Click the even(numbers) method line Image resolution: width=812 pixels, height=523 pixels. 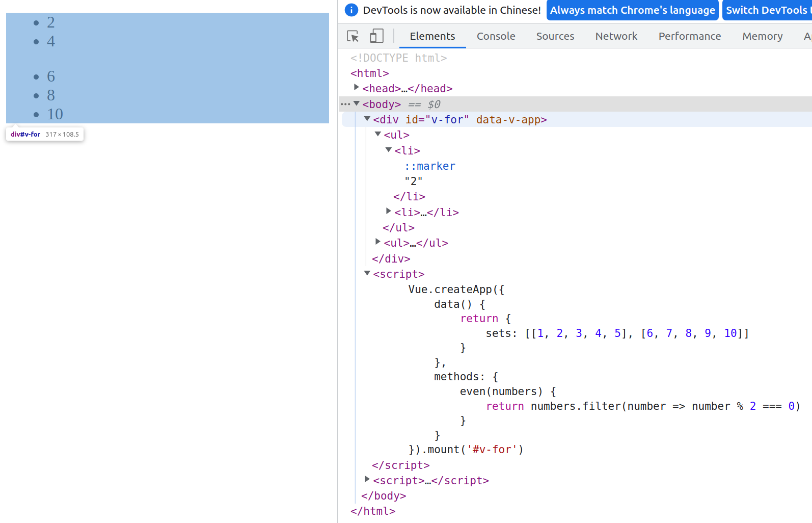coord(508,391)
